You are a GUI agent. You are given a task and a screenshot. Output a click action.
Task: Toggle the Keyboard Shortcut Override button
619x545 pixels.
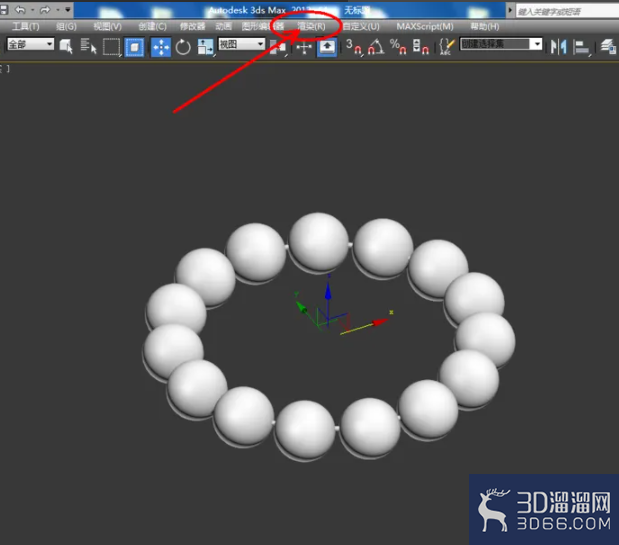(327, 47)
